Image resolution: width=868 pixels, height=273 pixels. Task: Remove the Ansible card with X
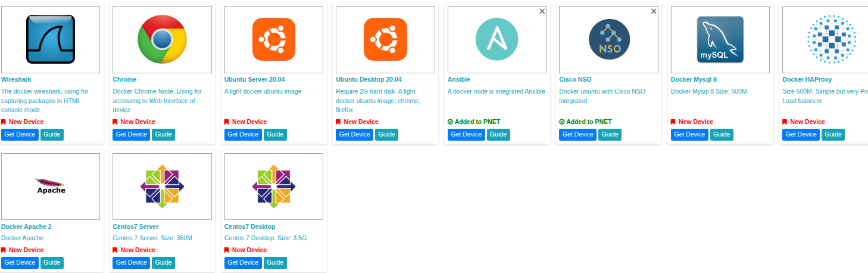[542, 11]
